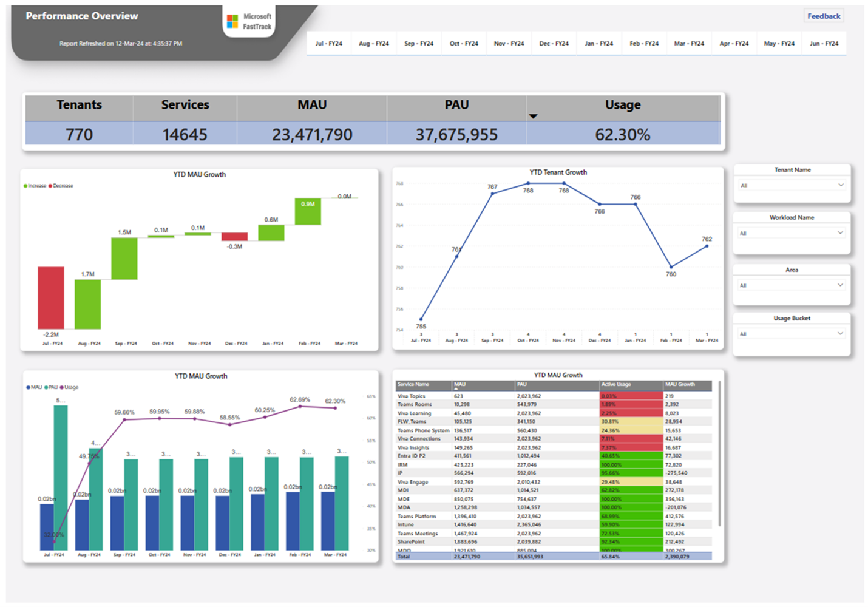Click Viva Engage in the table
This screenshot has width=868, height=607.
coord(413,482)
